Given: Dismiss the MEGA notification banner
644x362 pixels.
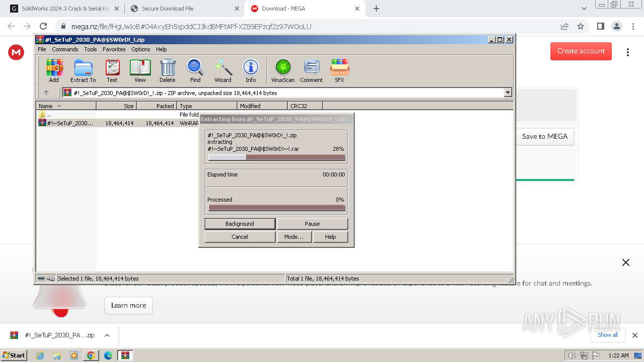Looking at the screenshot, I should (x=626, y=262).
